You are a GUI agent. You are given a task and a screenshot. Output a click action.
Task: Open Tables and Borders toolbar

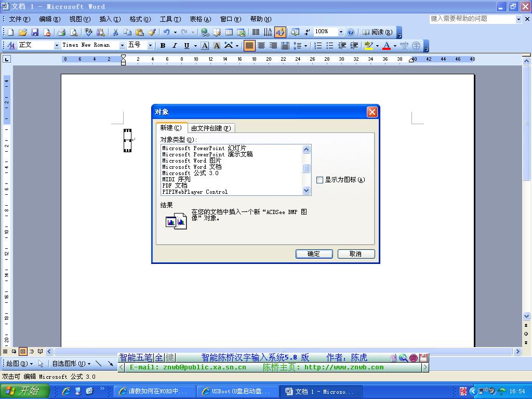pyautogui.click(x=217, y=32)
